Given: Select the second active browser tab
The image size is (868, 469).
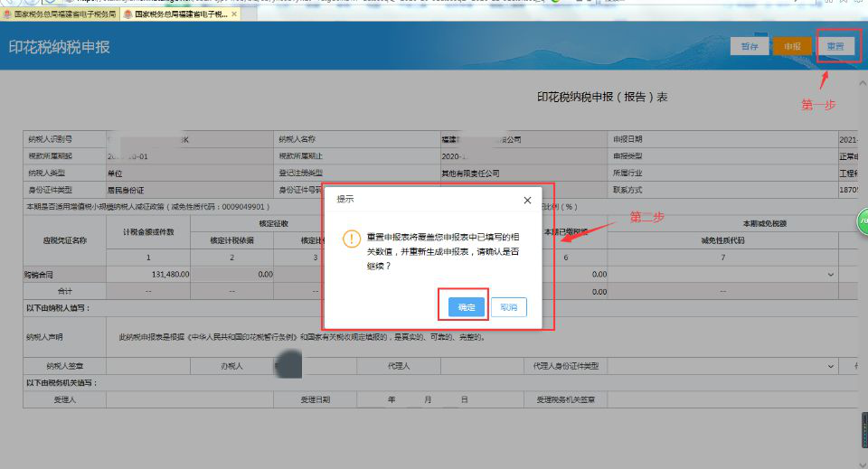Looking at the screenshot, I should coord(181,15).
